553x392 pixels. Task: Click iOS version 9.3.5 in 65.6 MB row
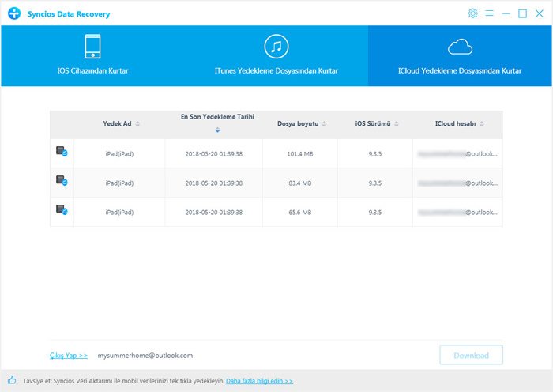coord(375,213)
